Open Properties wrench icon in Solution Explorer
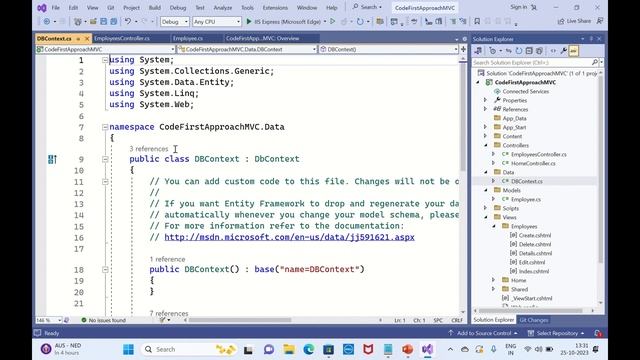 click(x=563, y=51)
